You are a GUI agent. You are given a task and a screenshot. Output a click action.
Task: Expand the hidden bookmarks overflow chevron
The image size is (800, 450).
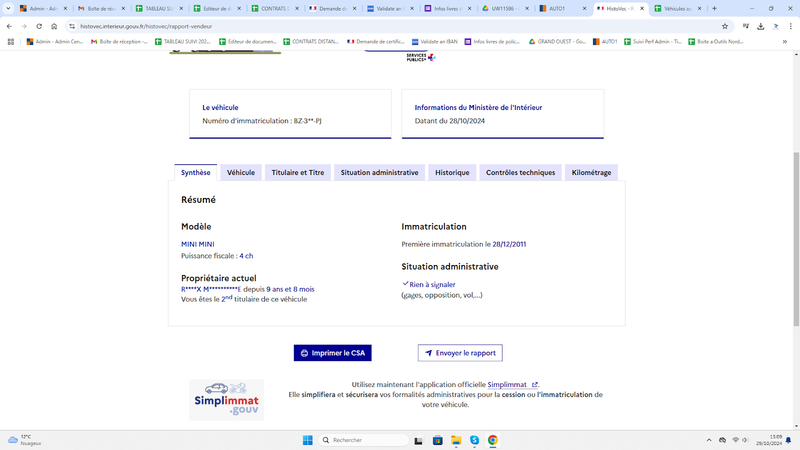tap(785, 42)
